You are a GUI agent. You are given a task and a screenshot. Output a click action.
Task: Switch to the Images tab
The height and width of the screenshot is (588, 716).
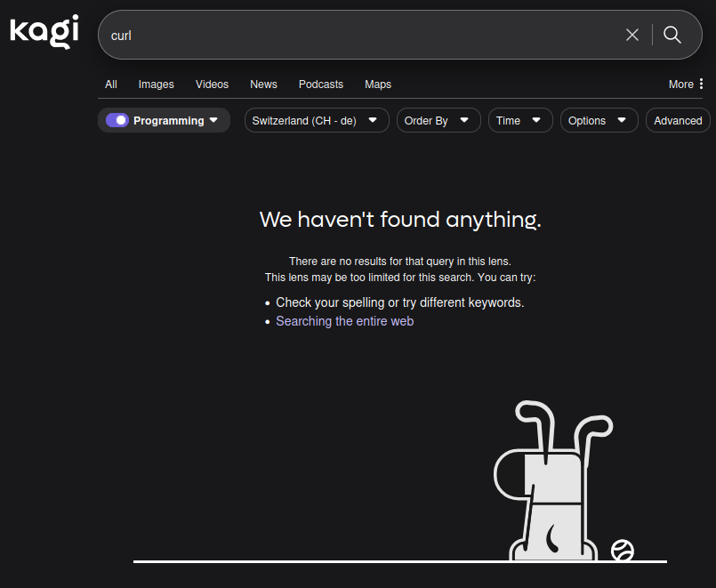coord(156,85)
